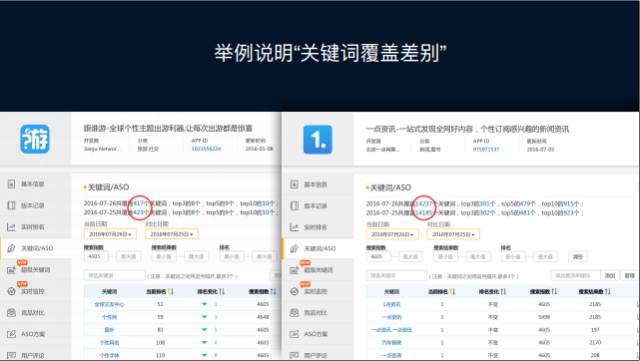Viewport: 640px width, 361px height.
Task: Open compare date dropdown 2016年07月25日 in right panel
Action: coord(453,234)
